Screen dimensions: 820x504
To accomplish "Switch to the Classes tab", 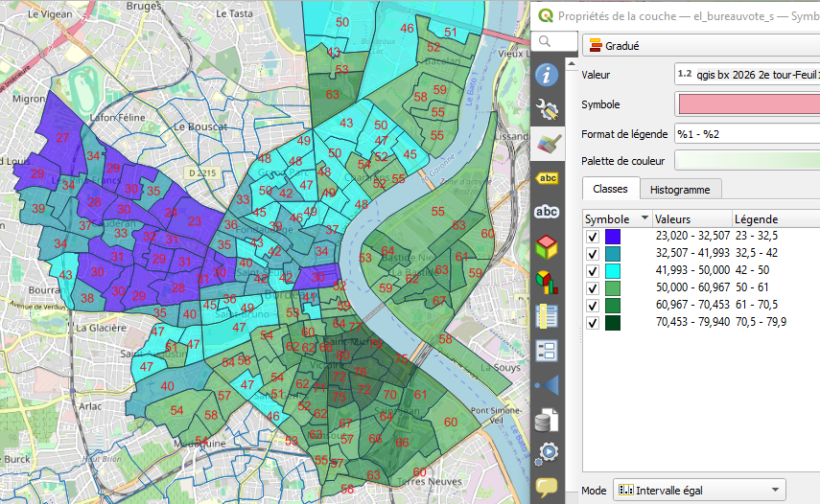I will 610,189.
